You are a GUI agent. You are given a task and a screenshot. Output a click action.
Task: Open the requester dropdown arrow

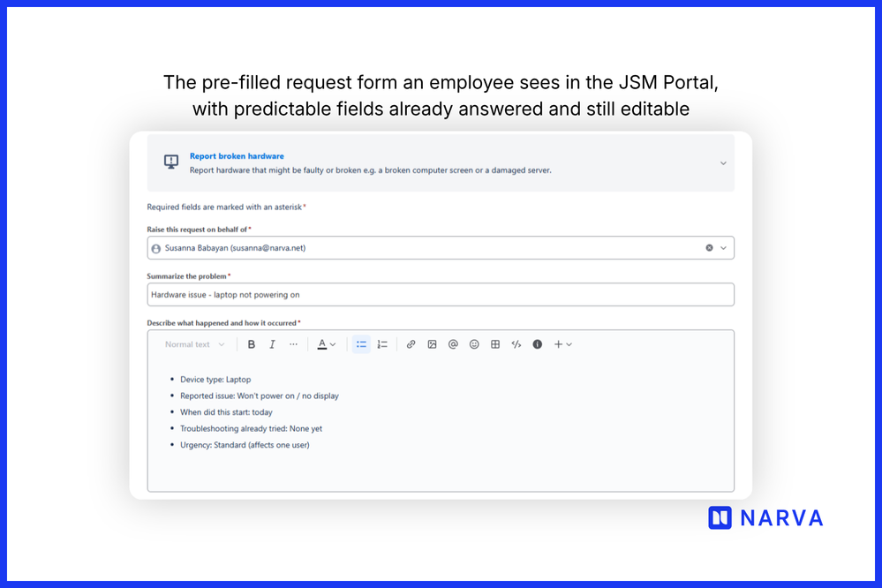(723, 247)
